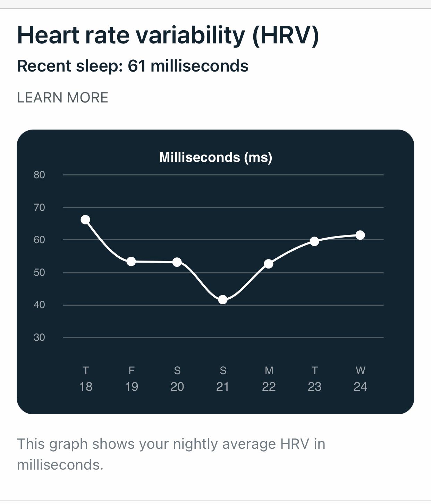431x504 pixels.
Task: Select the data point for Monday 22
Action: click(x=269, y=263)
